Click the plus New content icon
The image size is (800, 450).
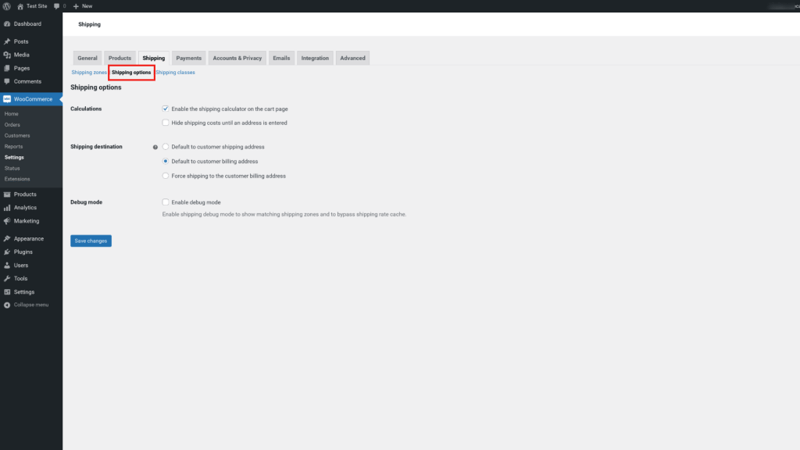[x=76, y=6]
